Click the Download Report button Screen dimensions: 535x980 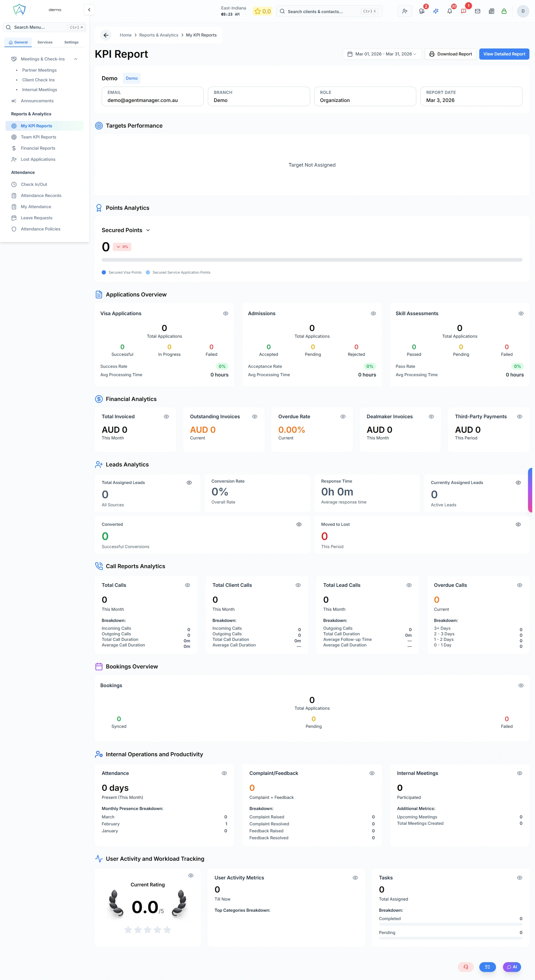point(451,54)
